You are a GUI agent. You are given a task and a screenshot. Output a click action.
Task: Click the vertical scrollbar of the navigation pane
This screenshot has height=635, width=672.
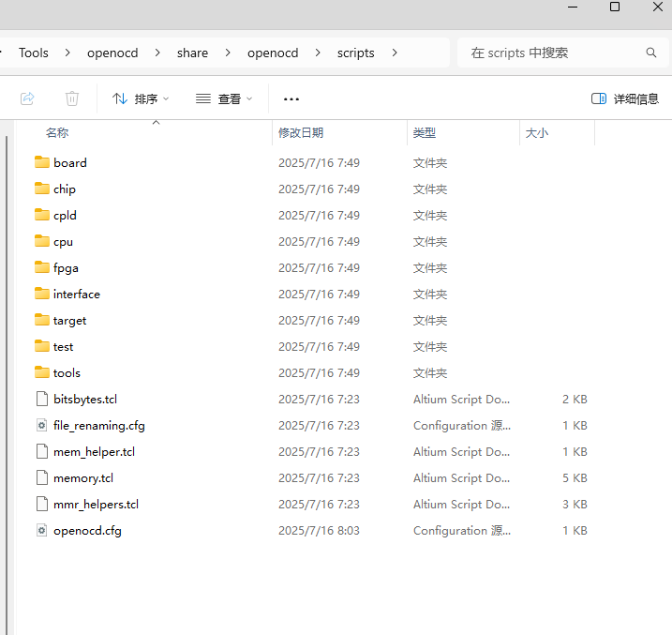coord(7,386)
